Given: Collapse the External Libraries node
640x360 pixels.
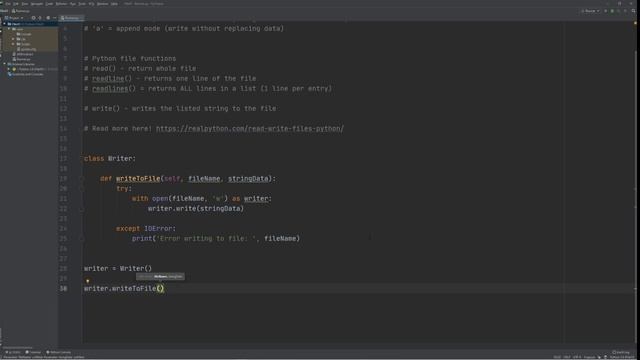Looking at the screenshot, I should tap(4, 64).
